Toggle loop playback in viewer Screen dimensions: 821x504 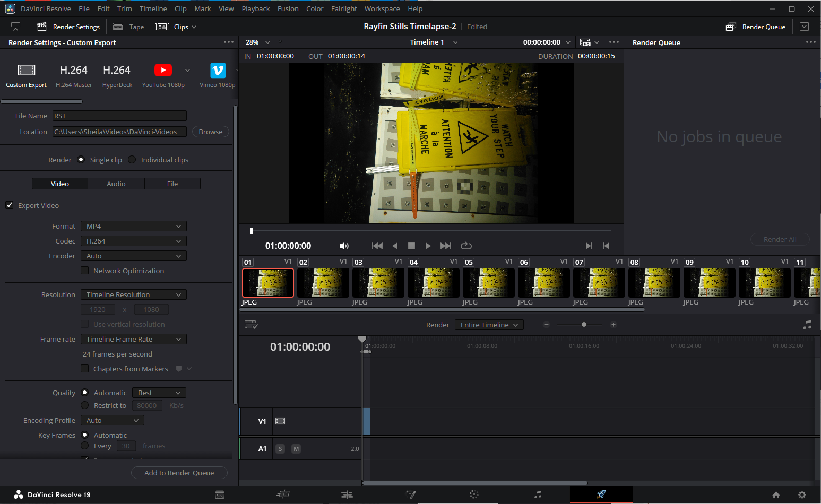point(466,246)
